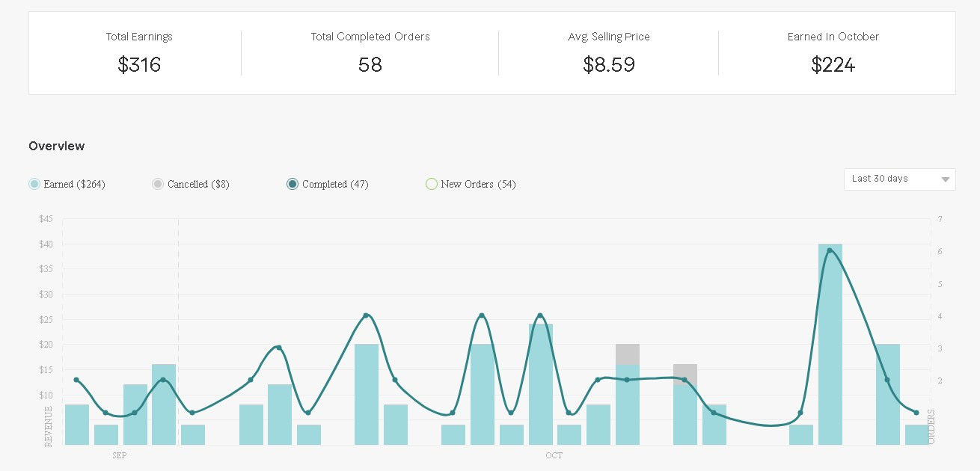Open the Last 30 days dropdown
The width and height of the screenshot is (980, 471).
[898, 179]
